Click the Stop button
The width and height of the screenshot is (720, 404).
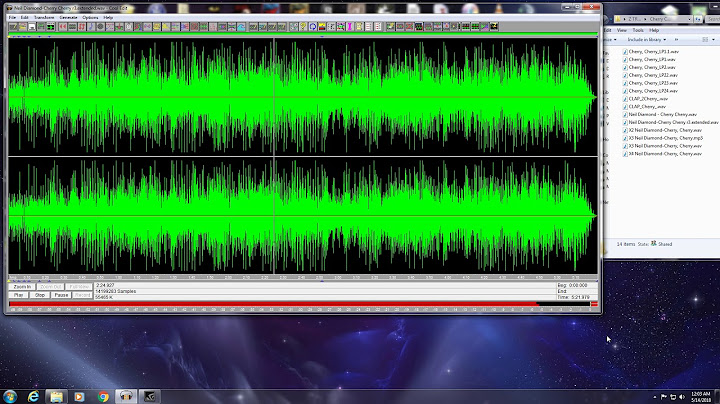tap(40, 295)
